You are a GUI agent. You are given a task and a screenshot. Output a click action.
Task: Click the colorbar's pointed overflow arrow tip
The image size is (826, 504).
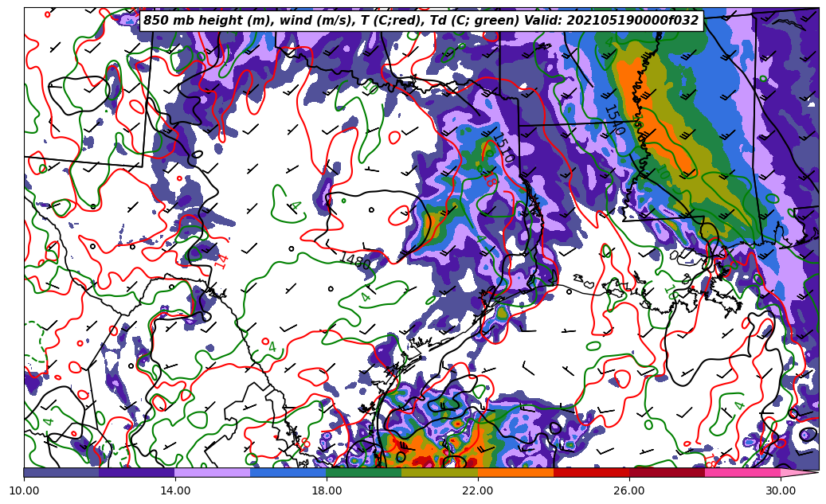point(799,472)
